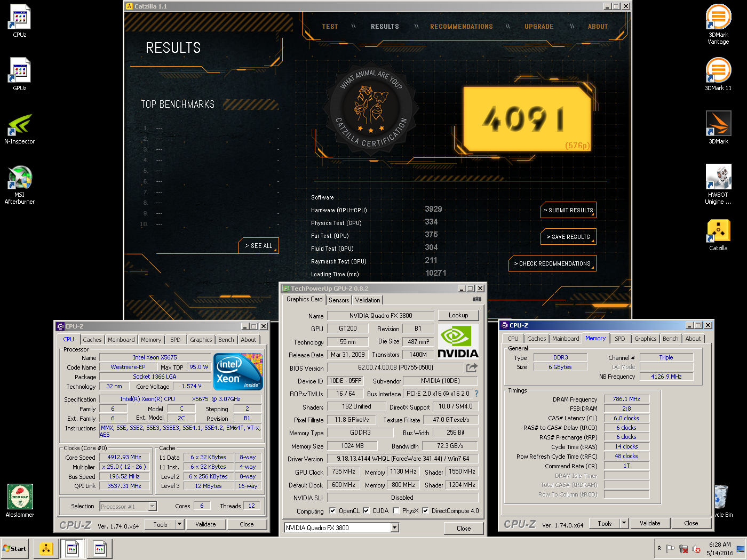747x560 pixels.
Task: Click the tray flag notification icon
Action: (671, 549)
